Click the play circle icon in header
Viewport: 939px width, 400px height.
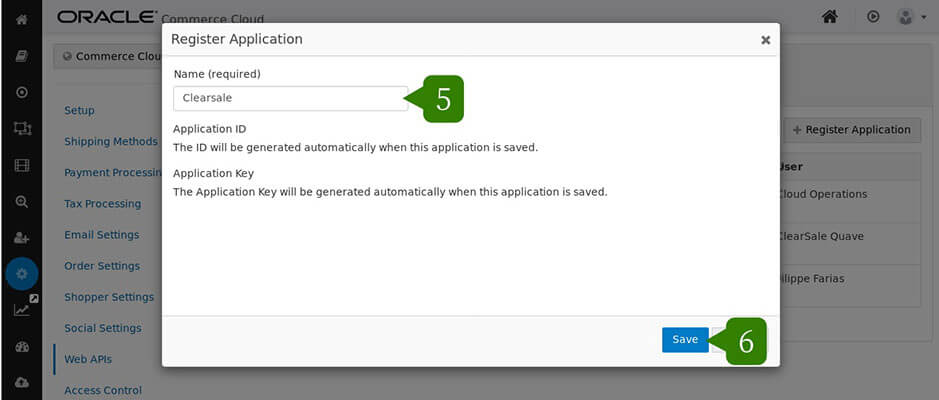873,17
